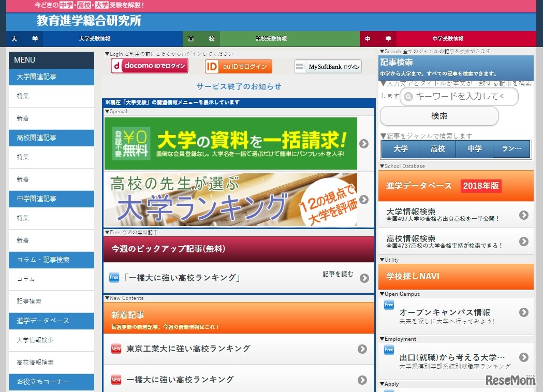Select 特集 under 大学関連記事
Image resolution: width=543 pixels, height=392 pixels.
tap(51, 96)
